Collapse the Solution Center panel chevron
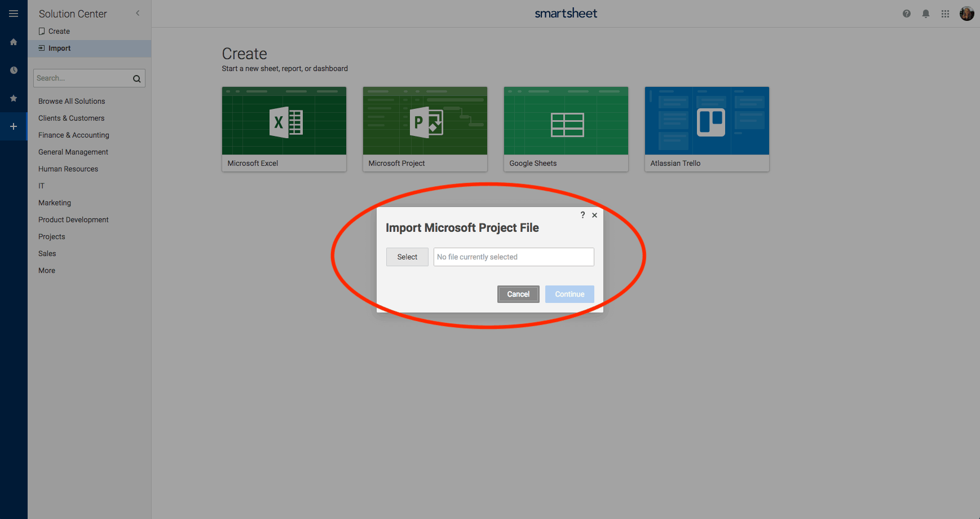 tap(138, 13)
